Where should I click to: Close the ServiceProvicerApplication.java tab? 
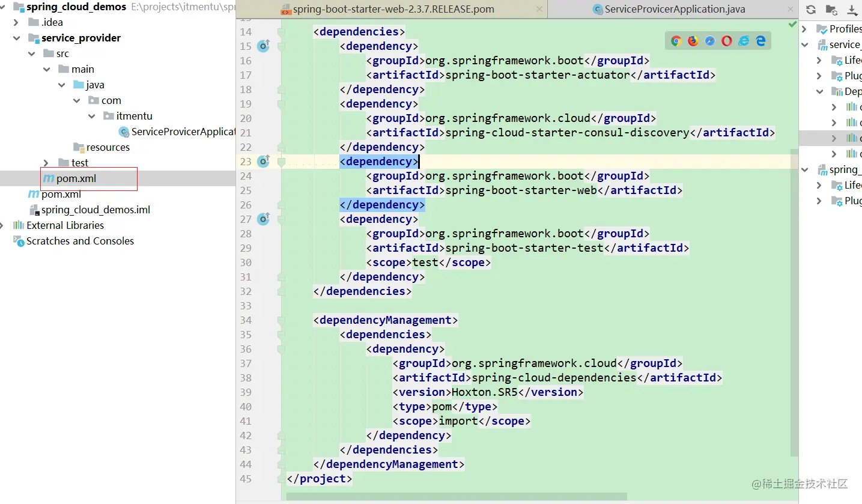point(790,9)
